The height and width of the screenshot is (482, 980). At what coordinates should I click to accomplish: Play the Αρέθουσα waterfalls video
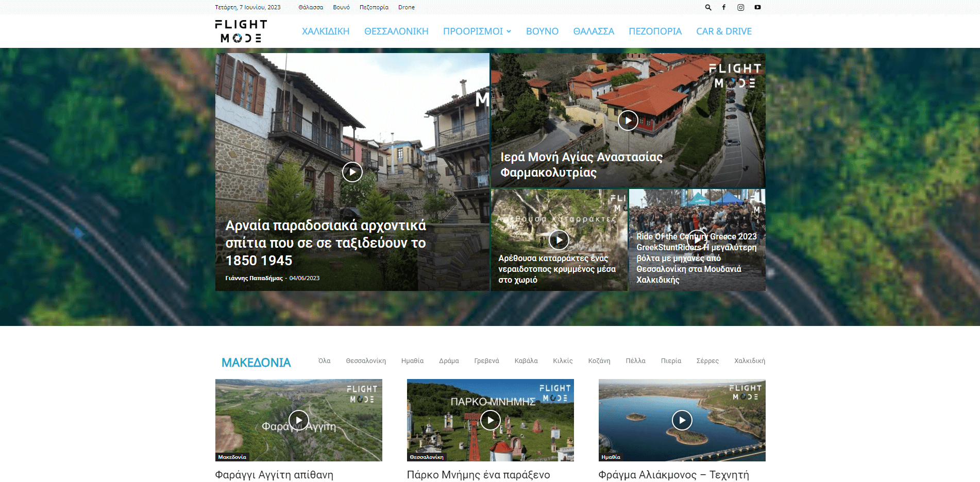point(559,239)
